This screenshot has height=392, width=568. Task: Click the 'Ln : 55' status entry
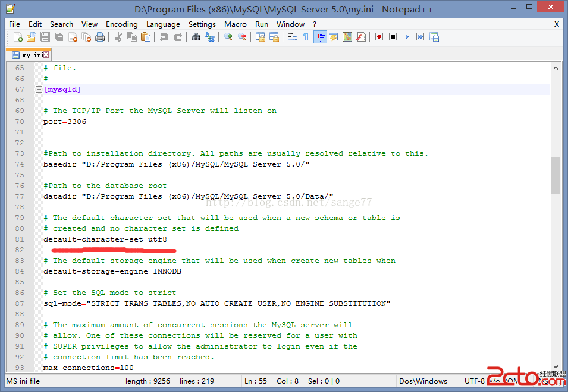[256, 381]
